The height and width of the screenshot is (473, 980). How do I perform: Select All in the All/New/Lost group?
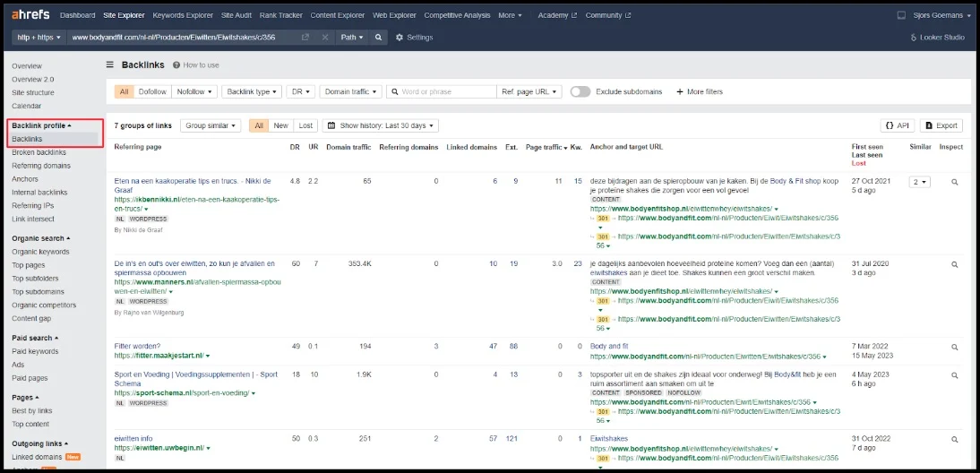click(x=259, y=125)
